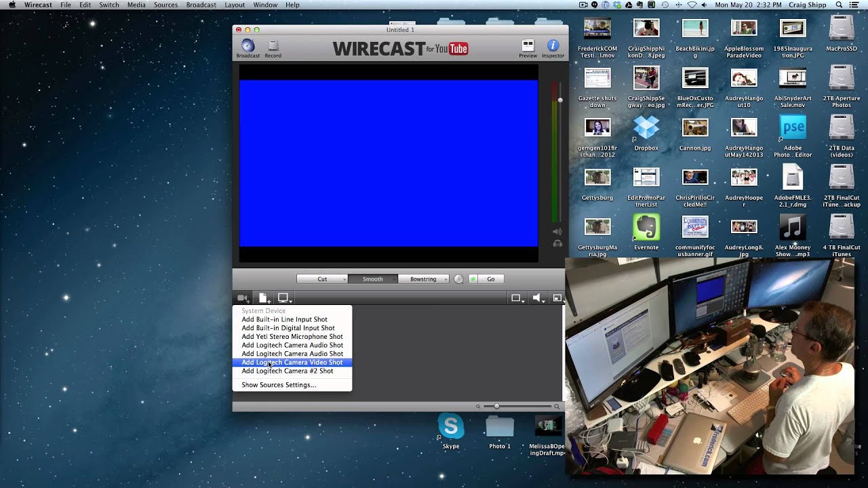Click the zoom-out magnifier by shot size slider

478,407
